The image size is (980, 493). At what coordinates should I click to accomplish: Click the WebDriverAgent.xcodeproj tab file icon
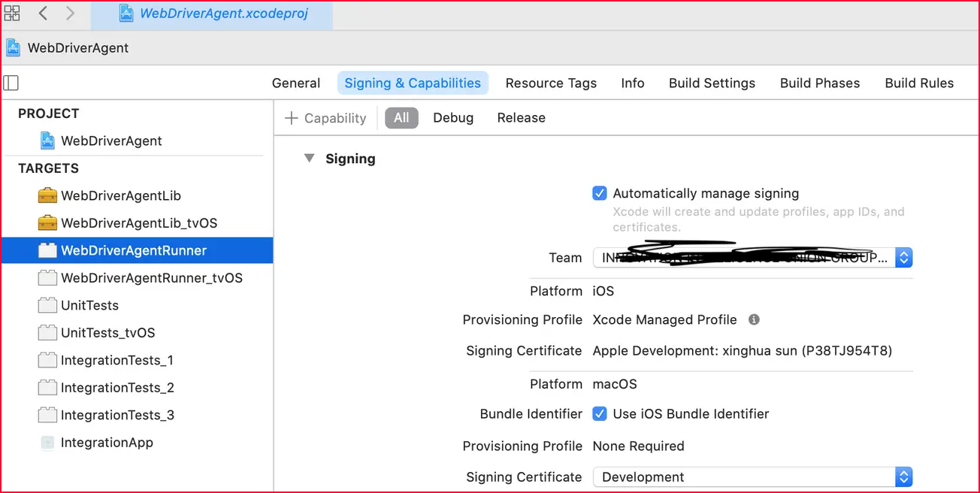[126, 14]
